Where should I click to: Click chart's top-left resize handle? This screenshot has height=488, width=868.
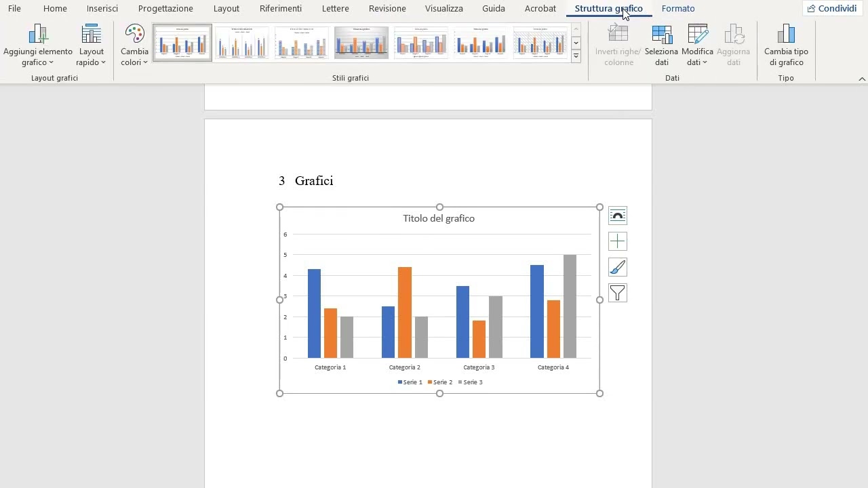pos(280,207)
